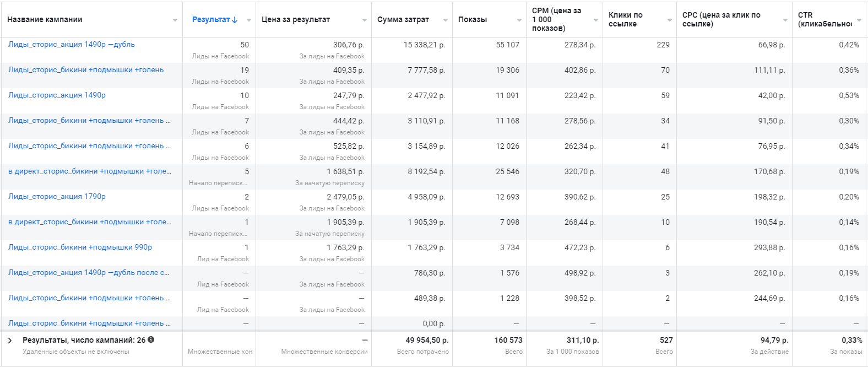Open the CTR column dropdown arrow
The height and width of the screenshot is (367, 868).
(859, 20)
